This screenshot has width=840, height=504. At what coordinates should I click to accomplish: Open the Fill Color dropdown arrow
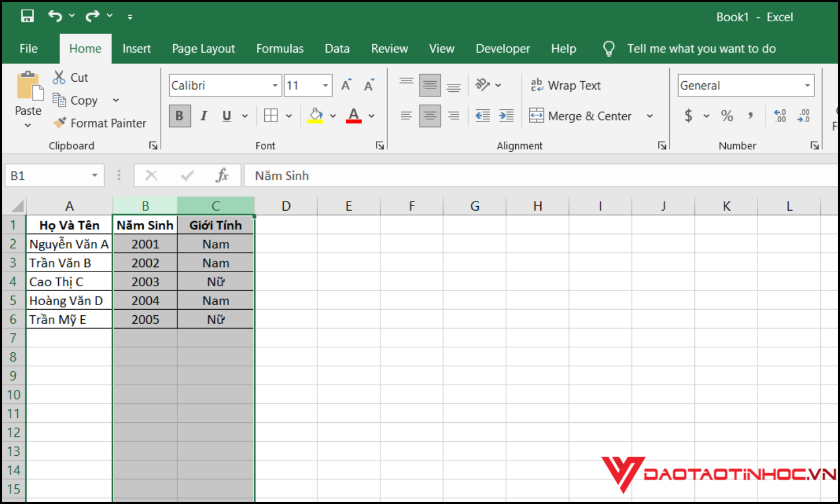(x=333, y=115)
